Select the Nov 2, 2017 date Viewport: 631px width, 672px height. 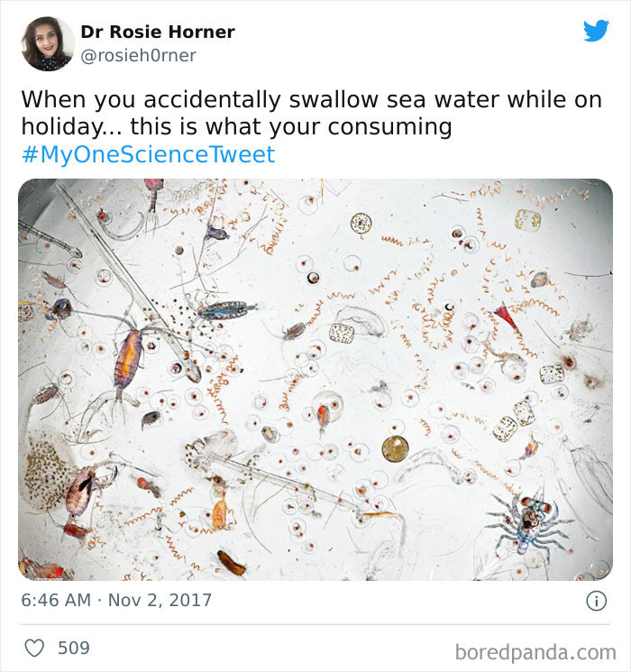click(x=161, y=601)
